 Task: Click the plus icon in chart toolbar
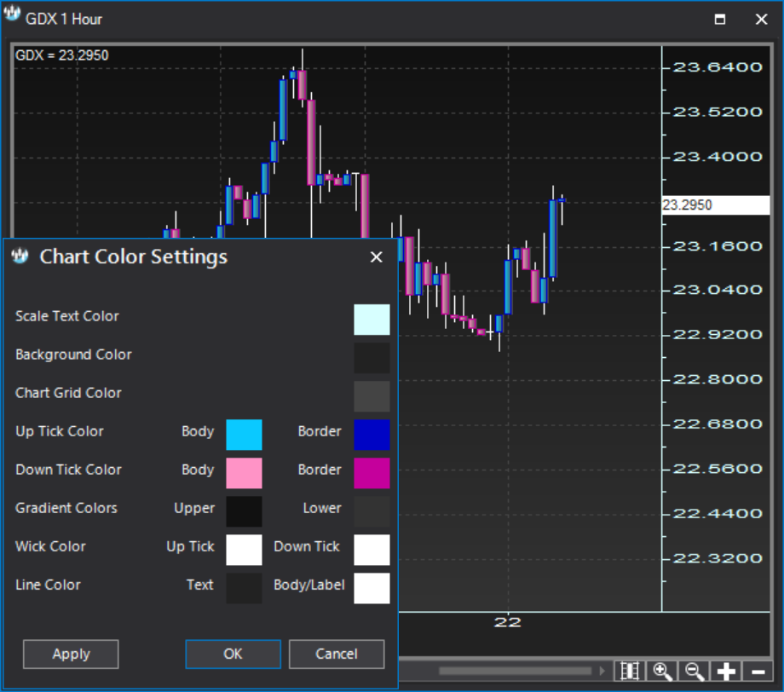pyautogui.click(x=726, y=671)
